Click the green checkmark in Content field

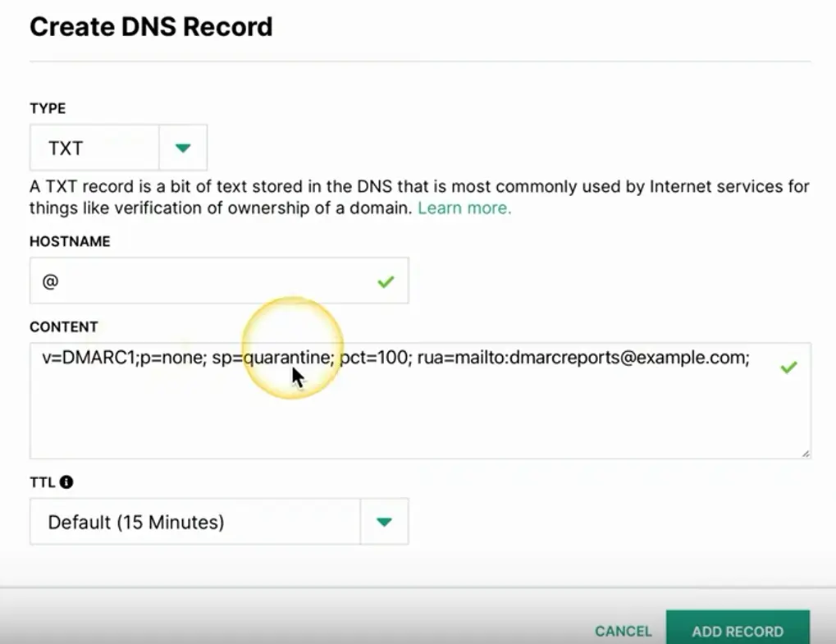(x=788, y=368)
